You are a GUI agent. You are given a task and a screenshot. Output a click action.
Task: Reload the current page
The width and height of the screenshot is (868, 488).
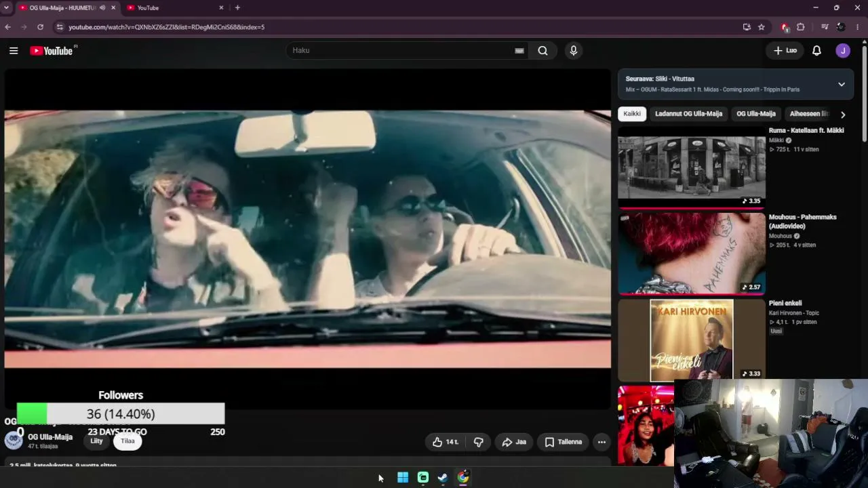(x=40, y=27)
